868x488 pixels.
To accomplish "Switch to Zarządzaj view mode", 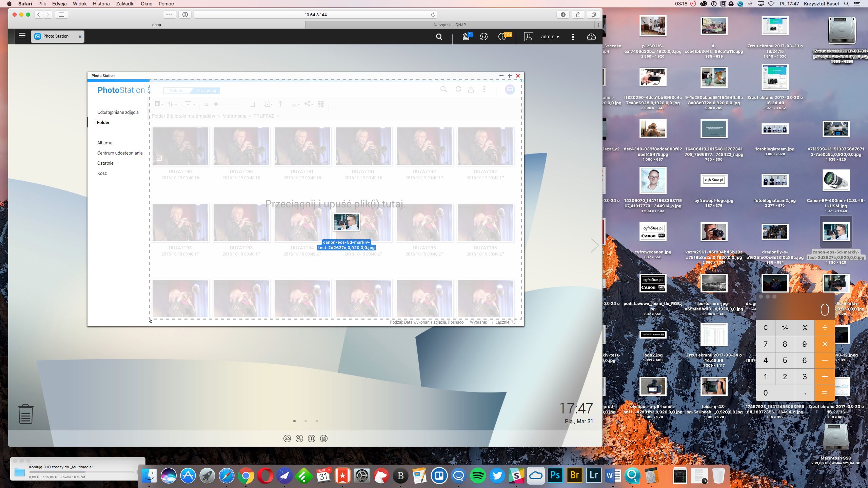I will pos(206,90).
